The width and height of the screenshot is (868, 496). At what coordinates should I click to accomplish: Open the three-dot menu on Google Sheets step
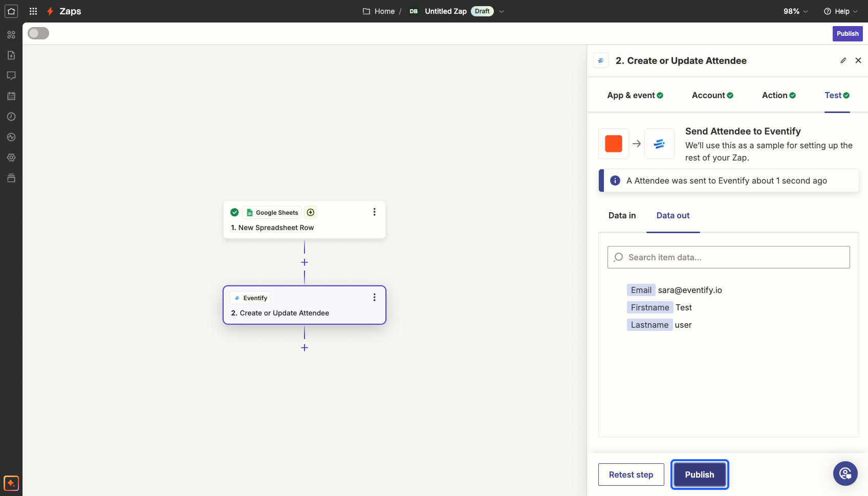click(x=375, y=212)
